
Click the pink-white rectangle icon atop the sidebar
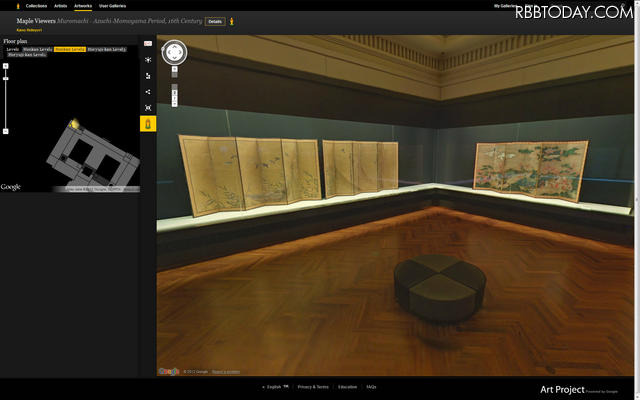(148, 44)
